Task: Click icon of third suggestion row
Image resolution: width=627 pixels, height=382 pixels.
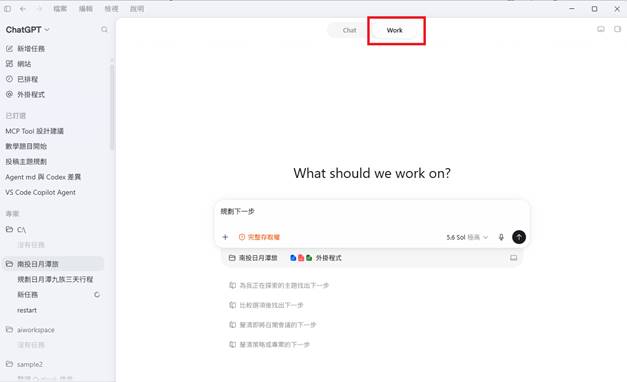Action: click(232, 325)
